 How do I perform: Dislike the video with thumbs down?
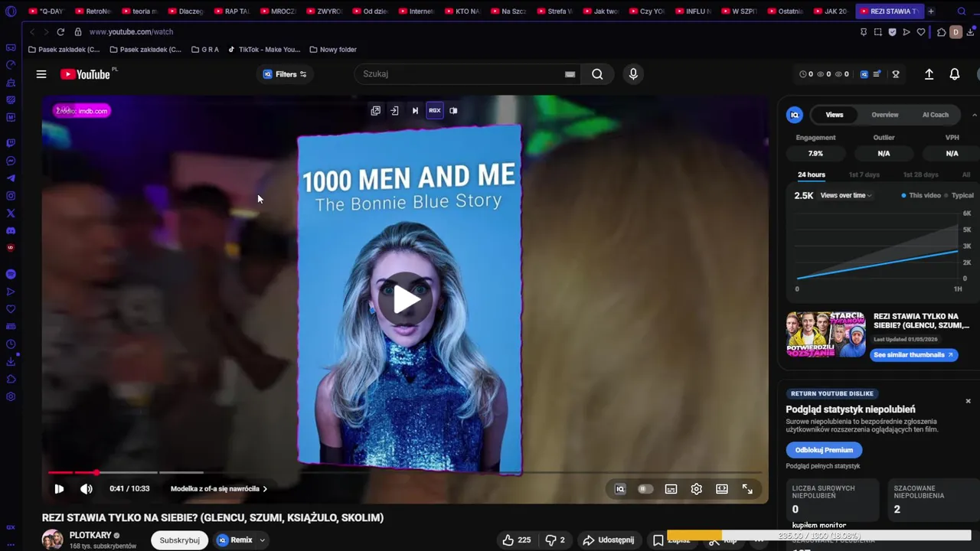click(x=555, y=540)
